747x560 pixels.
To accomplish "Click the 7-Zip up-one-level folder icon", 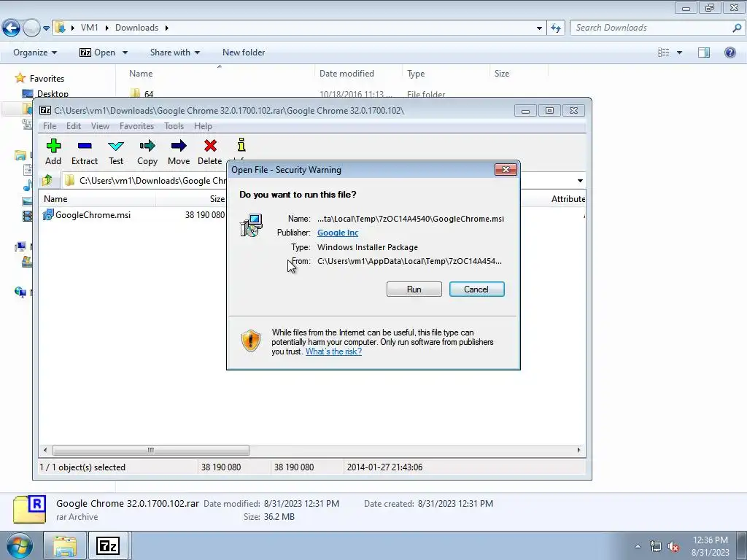I will pos(47,181).
